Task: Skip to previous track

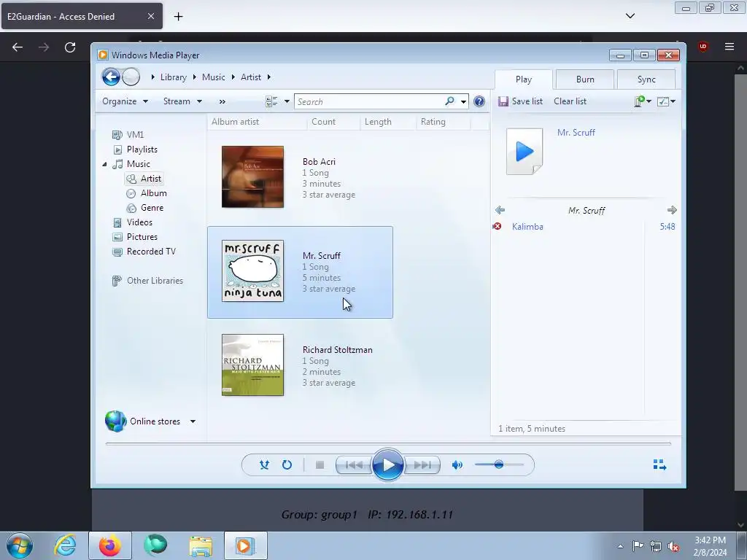Action: pos(354,464)
